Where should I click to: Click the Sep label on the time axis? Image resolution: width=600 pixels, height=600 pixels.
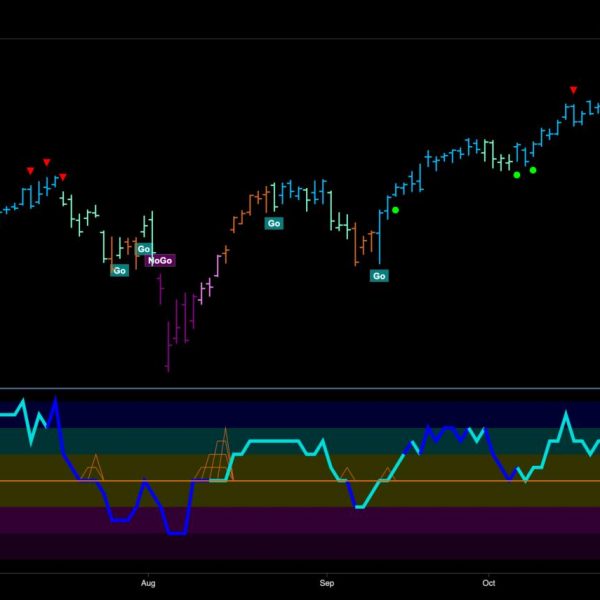[327, 583]
